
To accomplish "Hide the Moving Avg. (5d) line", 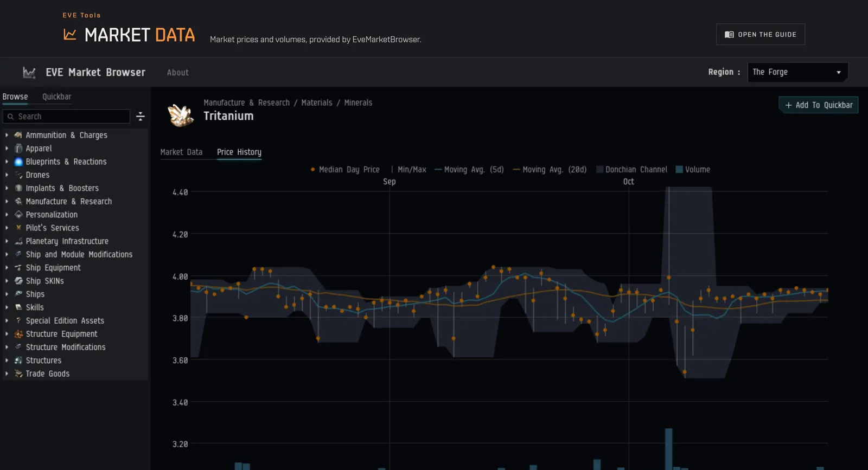I will tap(469, 170).
